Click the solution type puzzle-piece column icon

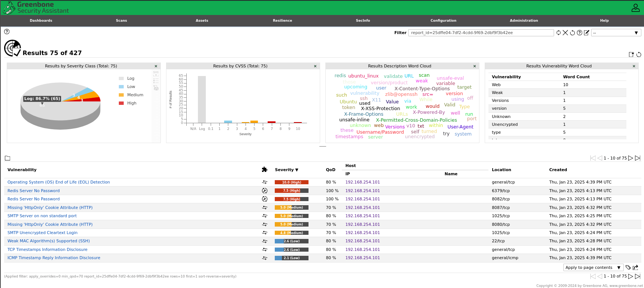click(265, 170)
